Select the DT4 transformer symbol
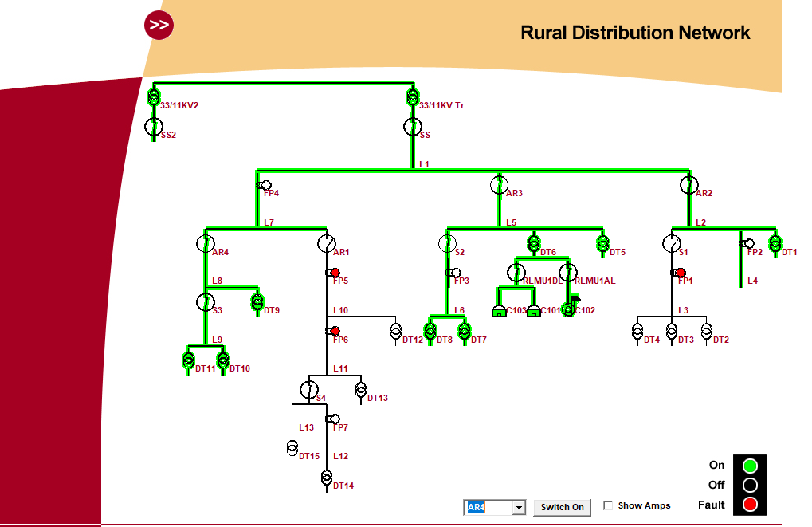Image resolution: width=812 pixels, height=527 pixels. [x=637, y=332]
